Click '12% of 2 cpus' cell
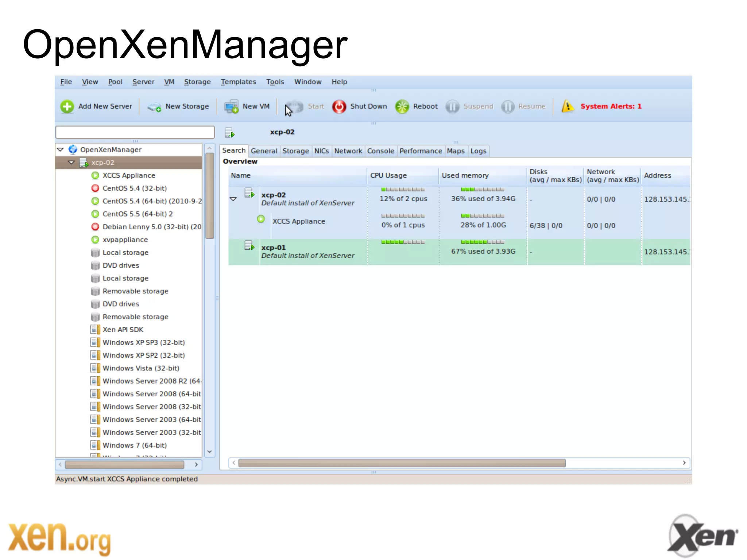The height and width of the screenshot is (560, 747). pos(403,199)
